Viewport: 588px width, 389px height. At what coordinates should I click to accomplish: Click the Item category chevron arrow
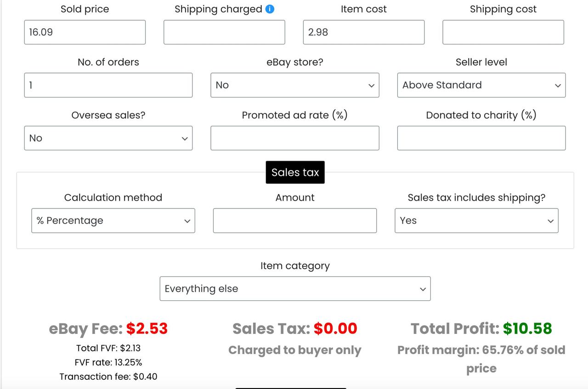[423, 289]
